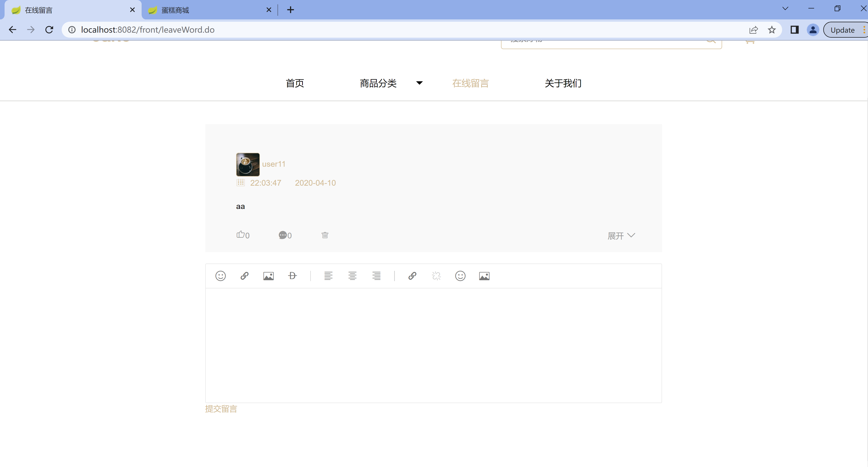Click user11's avatar thumbnail
868x467 pixels.
tap(248, 164)
